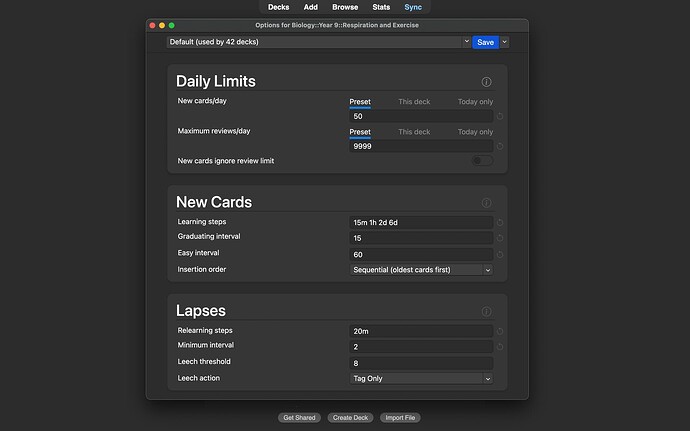Reset Relearning steps to default
Screen dimensions: 690x431
(x=500, y=331)
